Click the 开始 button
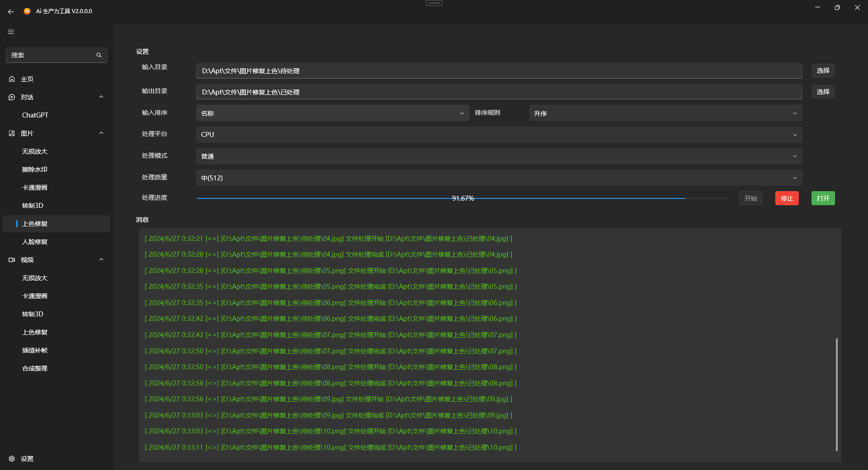This screenshot has height=470, width=868. point(750,198)
